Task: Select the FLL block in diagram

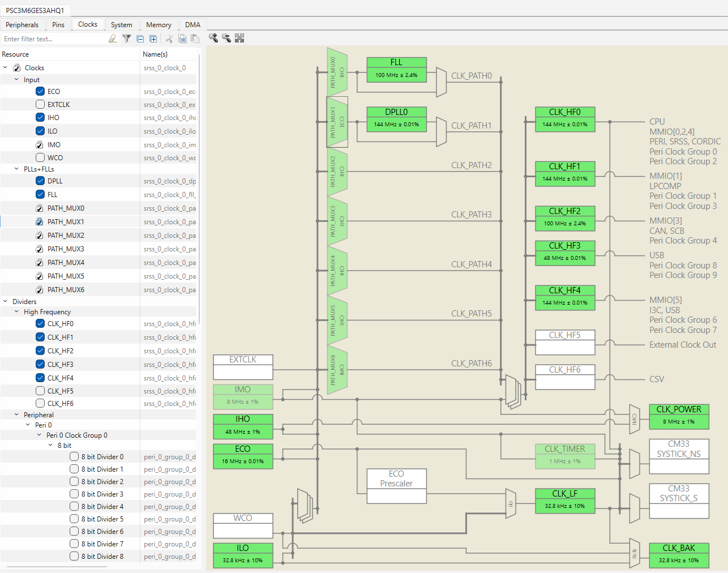Action: (396, 70)
